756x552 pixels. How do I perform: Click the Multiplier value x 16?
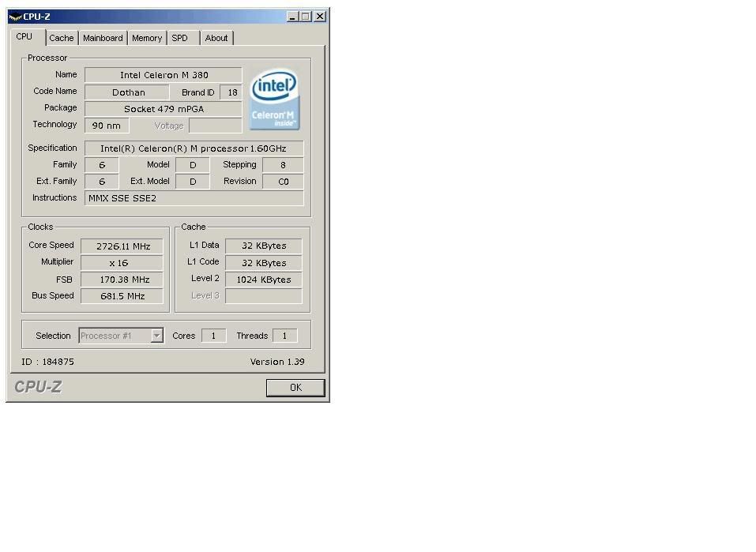point(122,263)
